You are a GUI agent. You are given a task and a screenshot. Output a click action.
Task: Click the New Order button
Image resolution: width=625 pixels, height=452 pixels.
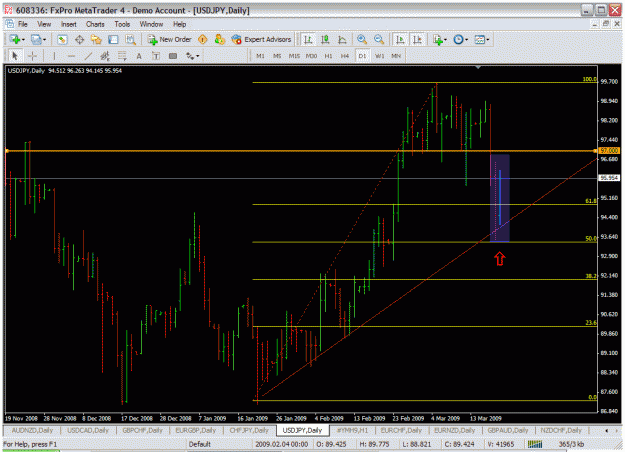click(170, 39)
